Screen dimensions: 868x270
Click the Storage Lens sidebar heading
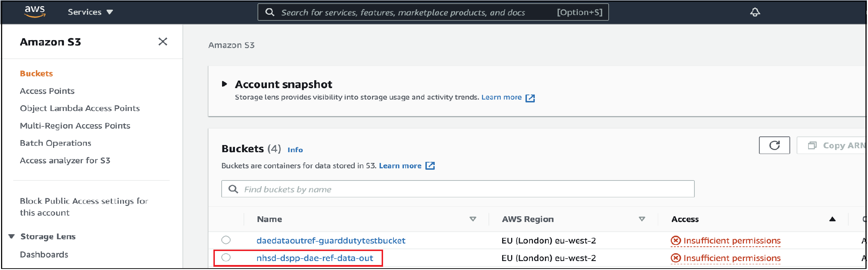(48, 236)
